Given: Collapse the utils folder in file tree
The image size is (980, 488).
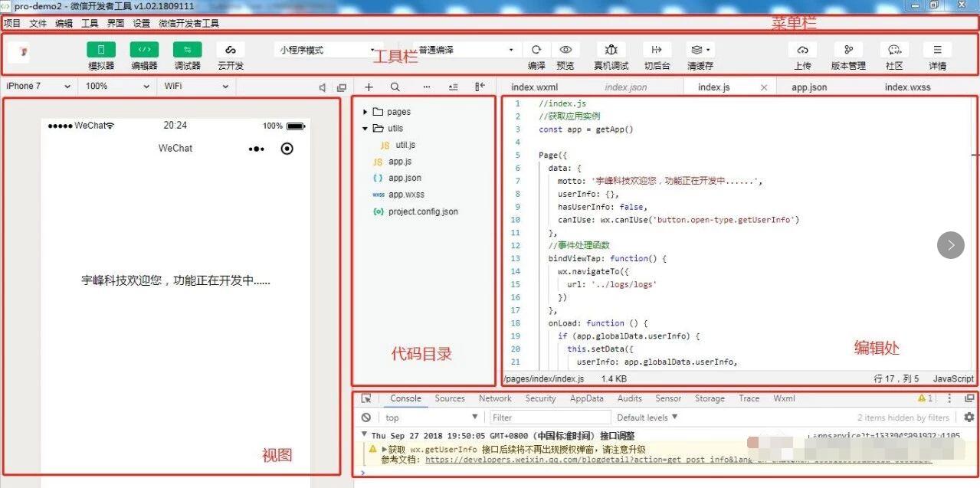Looking at the screenshot, I should 364,128.
